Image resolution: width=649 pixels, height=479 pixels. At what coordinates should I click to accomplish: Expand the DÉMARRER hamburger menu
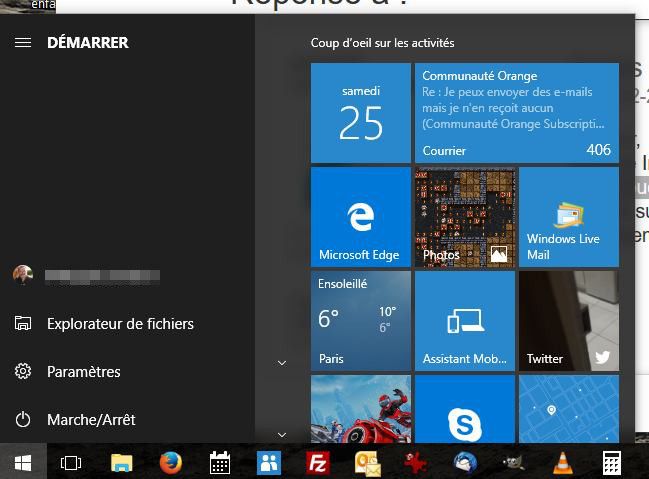pos(23,43)
